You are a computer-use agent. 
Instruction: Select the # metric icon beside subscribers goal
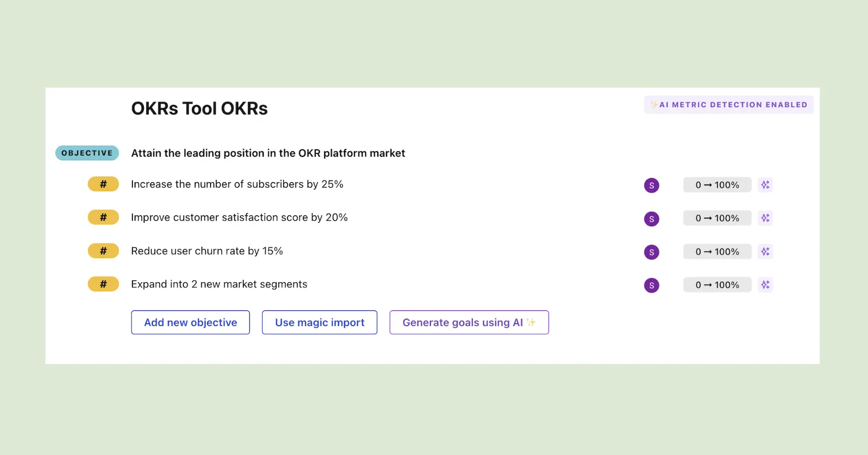[x=103, y=184]
